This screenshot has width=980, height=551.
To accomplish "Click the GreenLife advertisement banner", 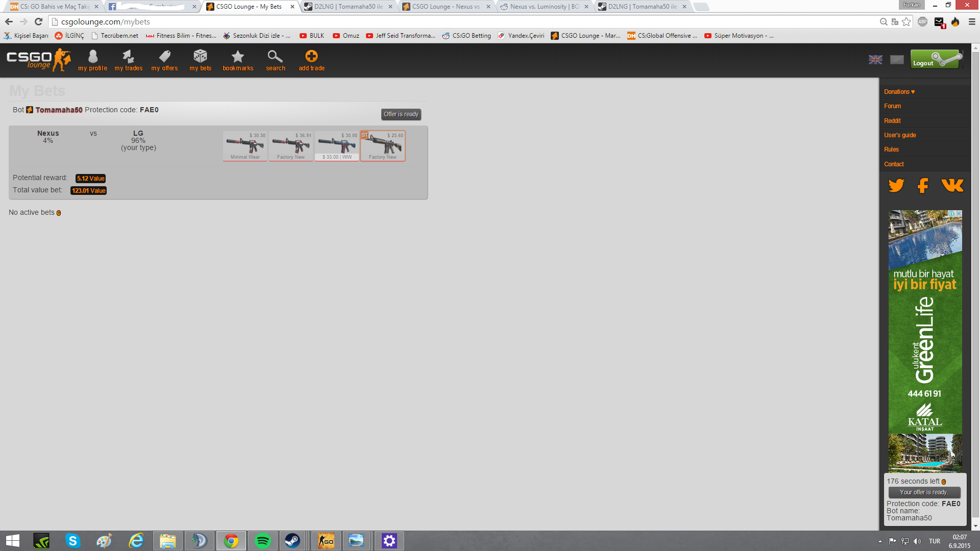I will pos(925,342).
